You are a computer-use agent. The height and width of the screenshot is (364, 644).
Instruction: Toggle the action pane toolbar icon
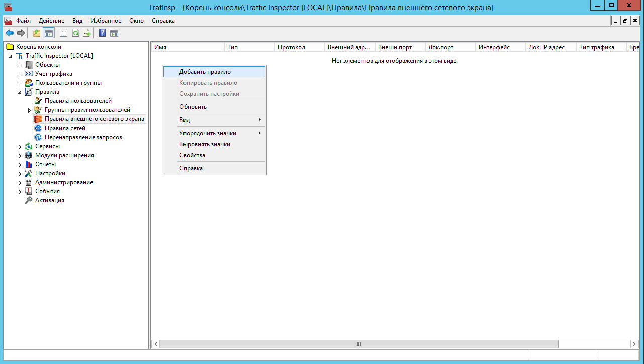[114, 33]
